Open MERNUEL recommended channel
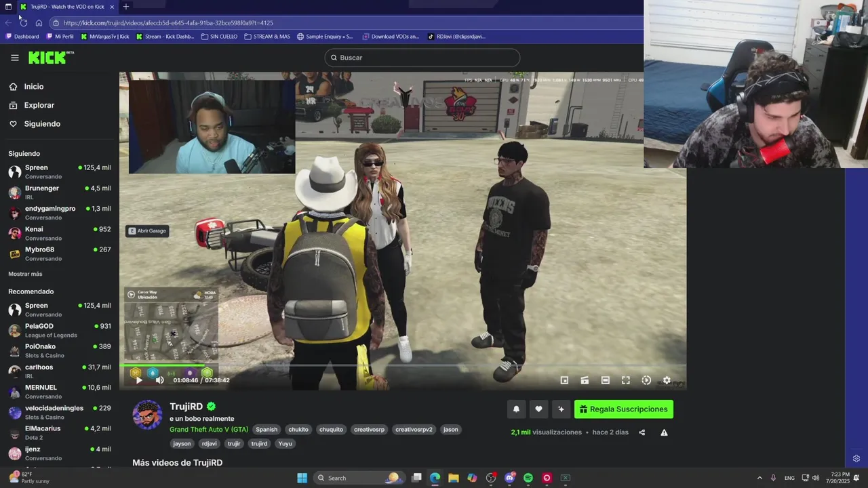The width and height of the screenshot is (868, 488). [x=60, y=392]
